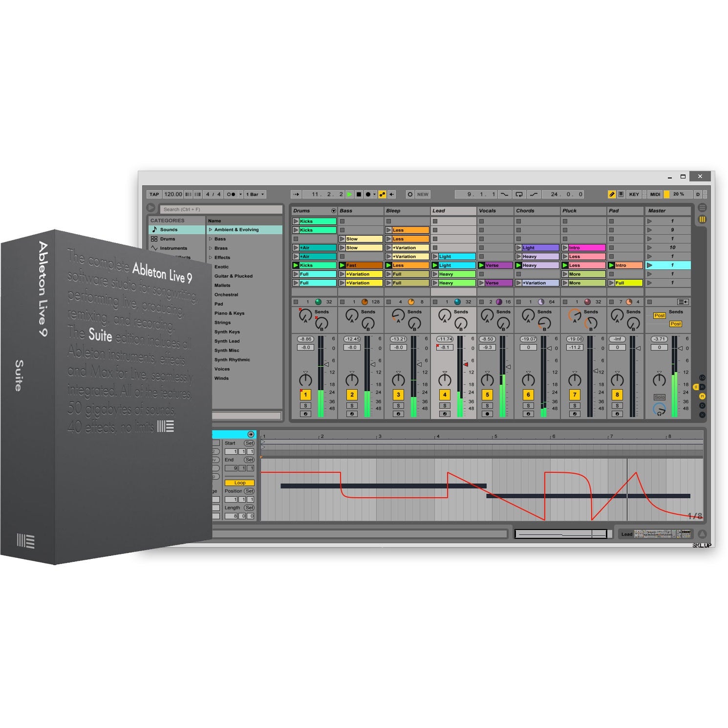
Task: Select Drums category in browser
Action: point(177,239)
